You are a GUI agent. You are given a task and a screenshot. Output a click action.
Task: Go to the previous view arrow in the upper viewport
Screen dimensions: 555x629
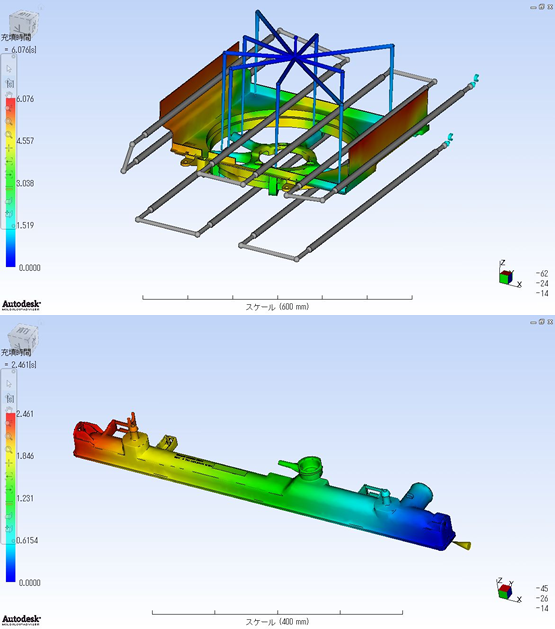click(x=9, y=161)
